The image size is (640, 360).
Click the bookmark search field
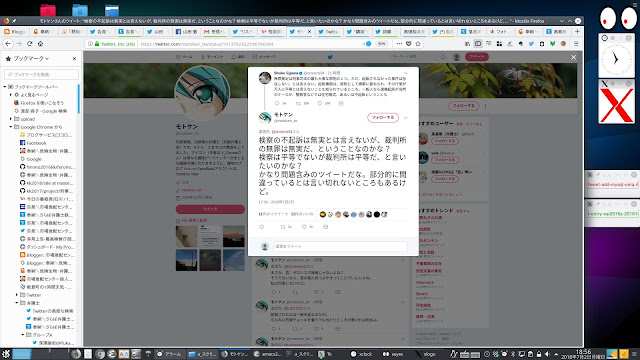(x=41, y=74)
